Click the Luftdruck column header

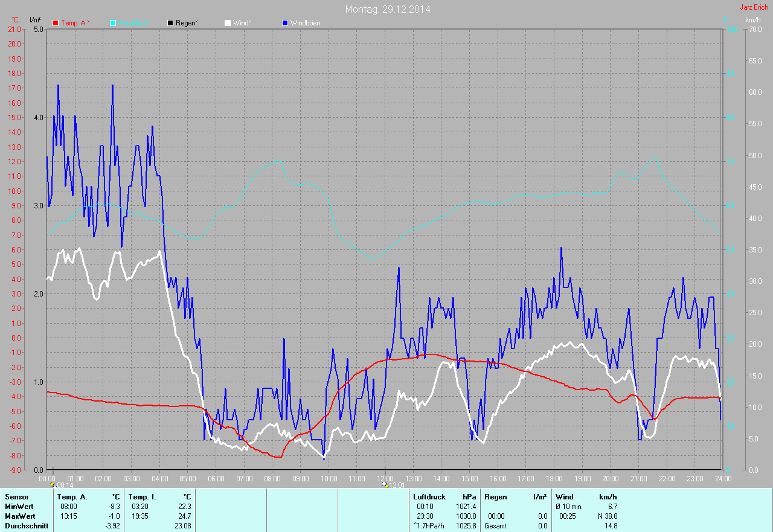(429, 497)
